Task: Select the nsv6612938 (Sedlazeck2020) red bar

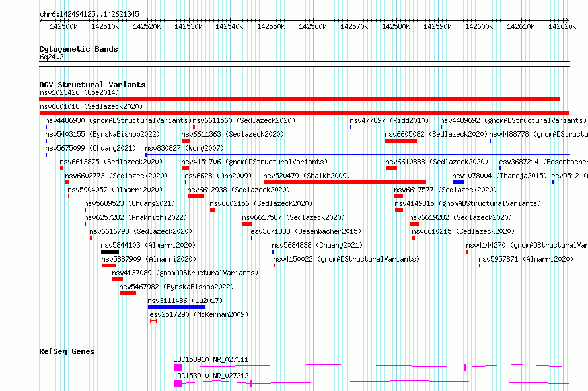Action: point(196,196)
